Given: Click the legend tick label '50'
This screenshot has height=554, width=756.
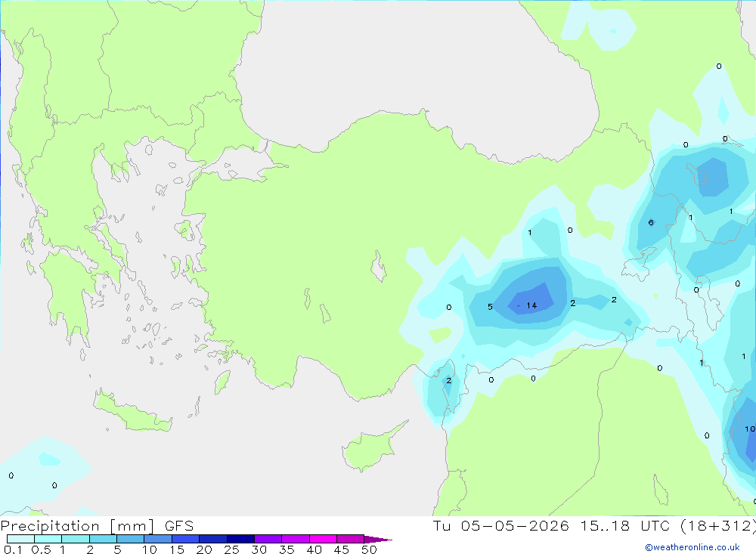Looking at the screenshot, I should (x=369, y=549).
